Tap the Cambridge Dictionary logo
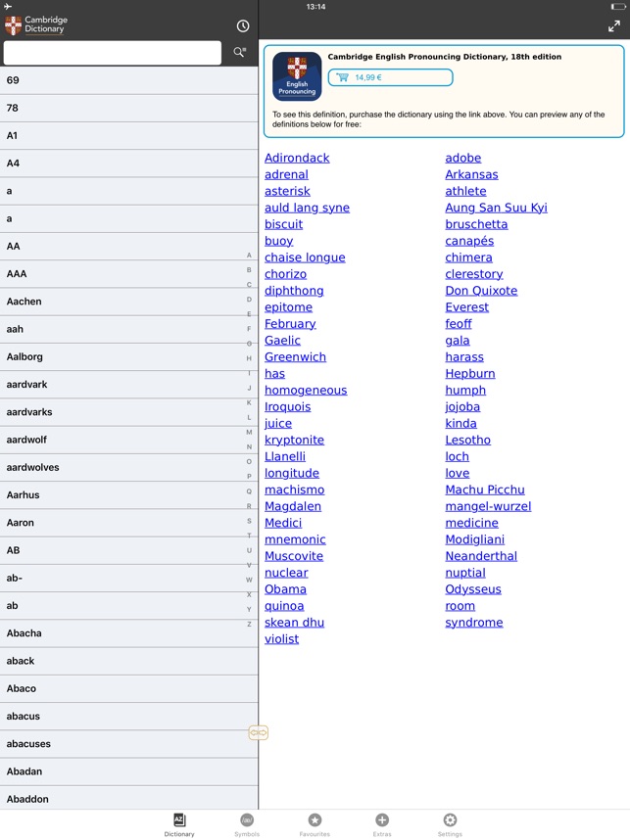The height and width of the screenshot is (840, 630). point(36,24)
